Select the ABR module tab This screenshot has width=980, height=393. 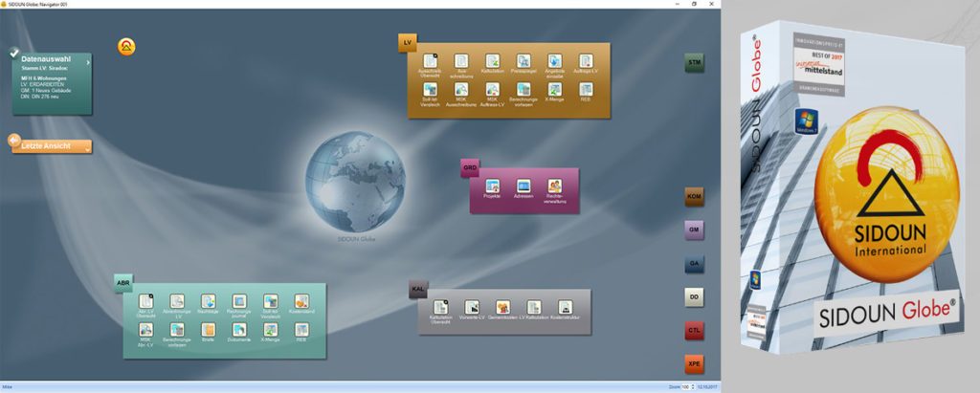coord(123,283)
